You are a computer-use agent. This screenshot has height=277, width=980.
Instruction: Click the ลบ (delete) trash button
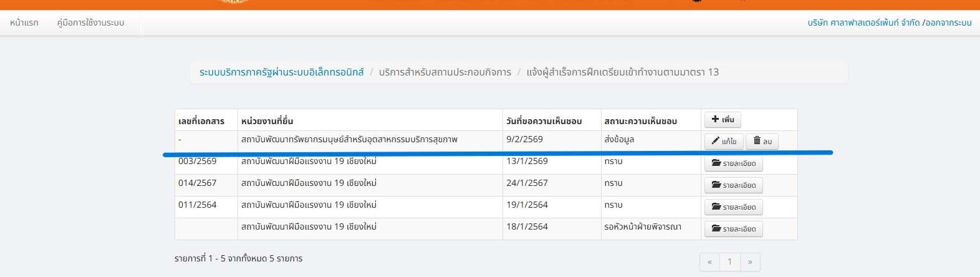762,142
